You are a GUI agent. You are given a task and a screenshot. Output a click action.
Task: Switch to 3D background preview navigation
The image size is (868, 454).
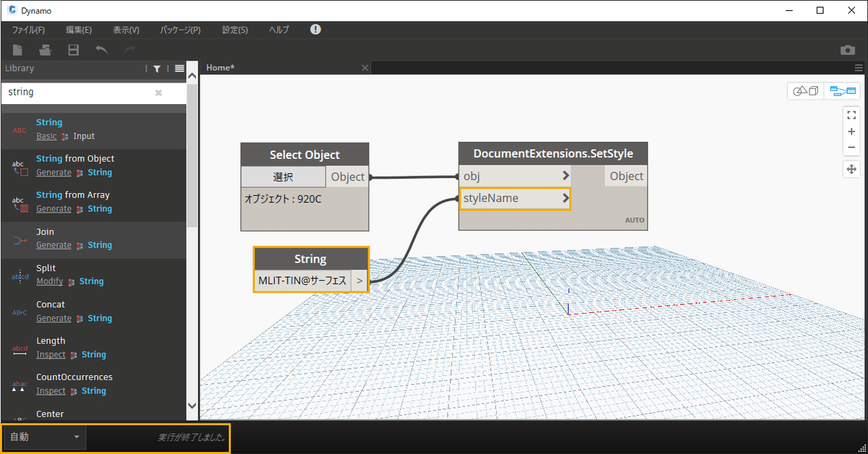click(x=806, y=91)
